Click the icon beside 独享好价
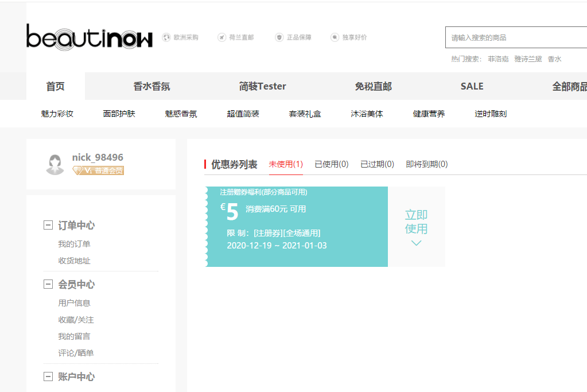 335,37
